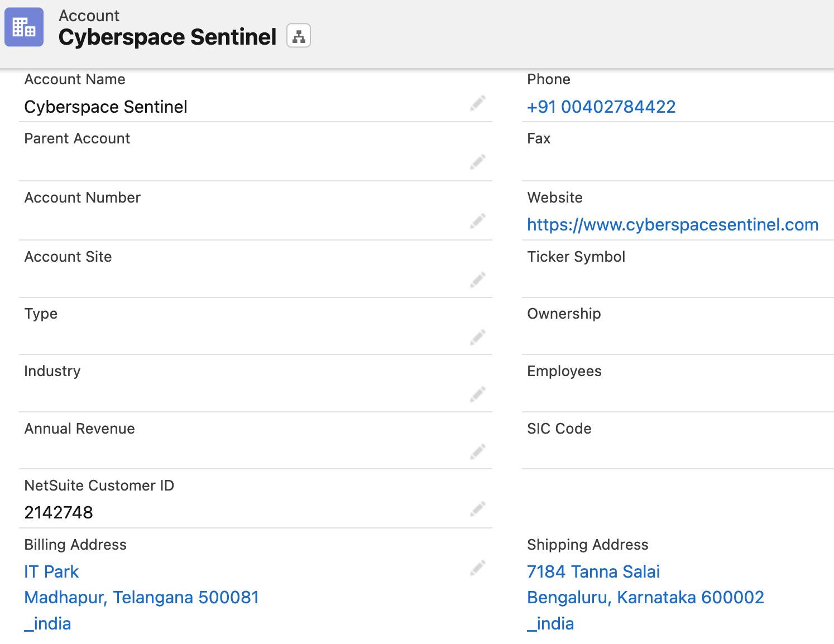Click the Account Number label
Viewport: 834px width, 644px height.
coord(83,198)
